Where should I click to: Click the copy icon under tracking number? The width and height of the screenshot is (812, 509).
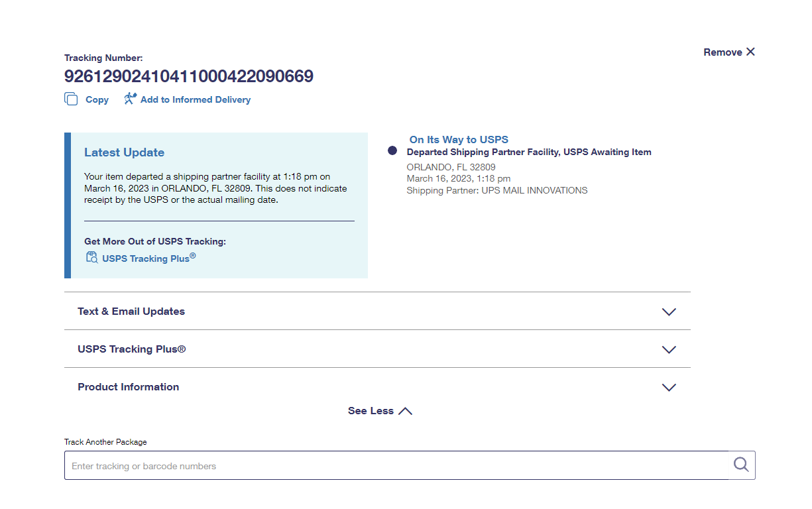[x=71, y=99]
